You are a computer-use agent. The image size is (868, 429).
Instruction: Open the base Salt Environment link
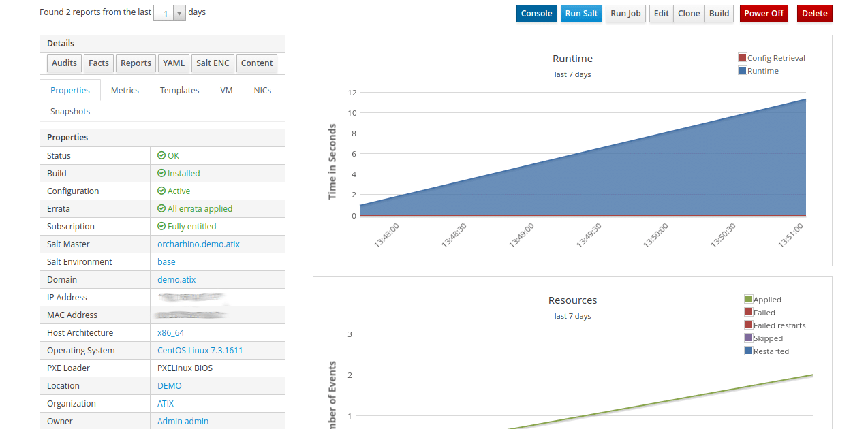click(166, 261)
